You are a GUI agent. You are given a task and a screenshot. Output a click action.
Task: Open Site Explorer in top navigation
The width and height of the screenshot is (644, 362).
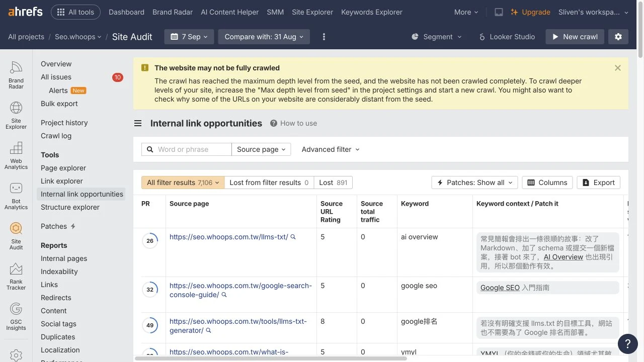[x=312, y=12]
